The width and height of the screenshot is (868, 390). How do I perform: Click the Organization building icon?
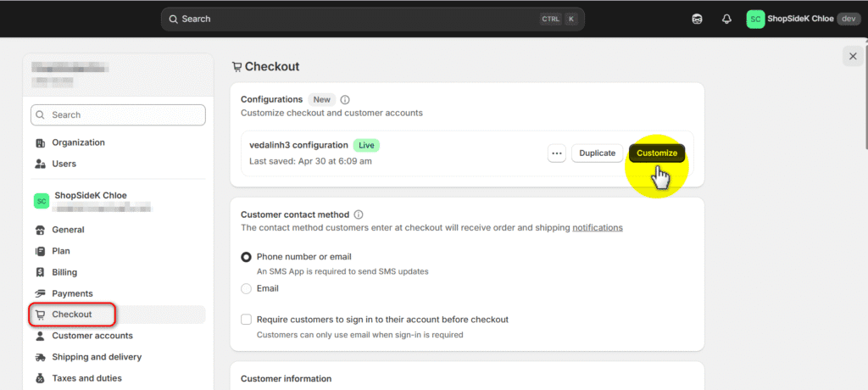40,143
